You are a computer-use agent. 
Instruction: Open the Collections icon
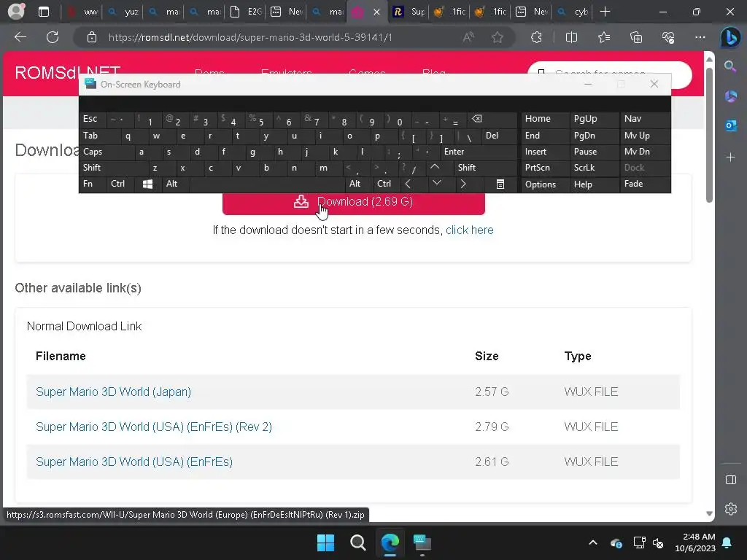(636, 37)
